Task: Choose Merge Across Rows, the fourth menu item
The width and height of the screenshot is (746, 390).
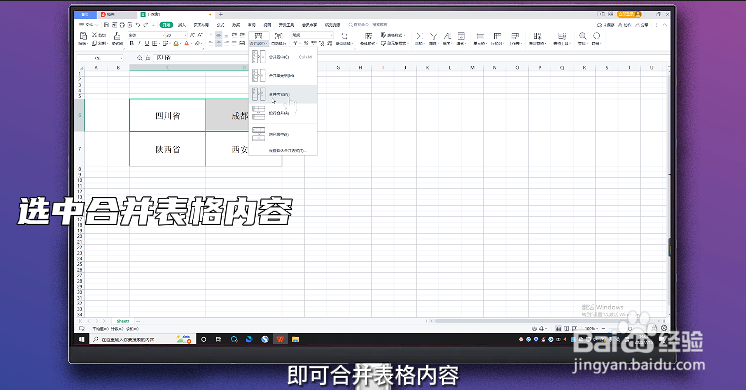Action: tap(283, 113)
